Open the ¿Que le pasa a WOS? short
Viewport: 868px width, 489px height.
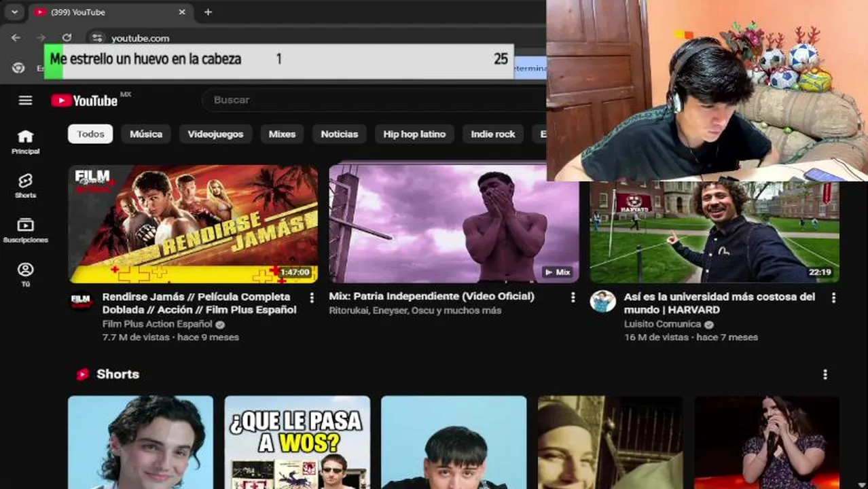point(297,442)
